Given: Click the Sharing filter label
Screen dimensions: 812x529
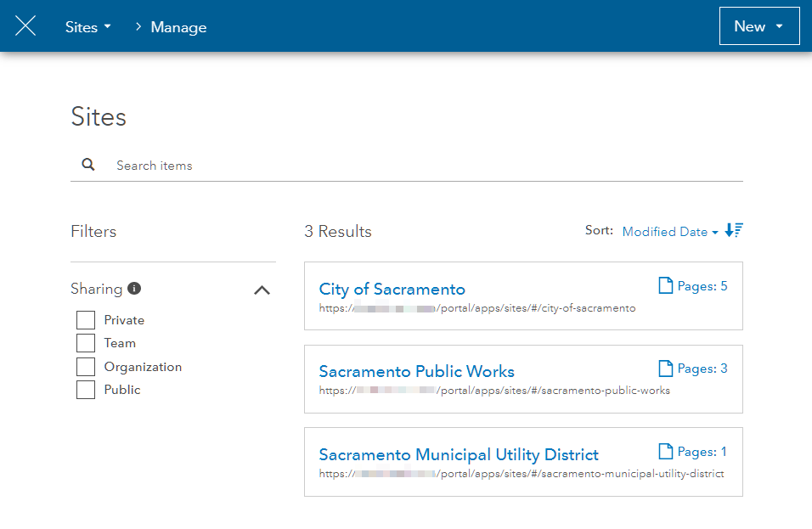Looking at the screenshot, I should point(96,289).
